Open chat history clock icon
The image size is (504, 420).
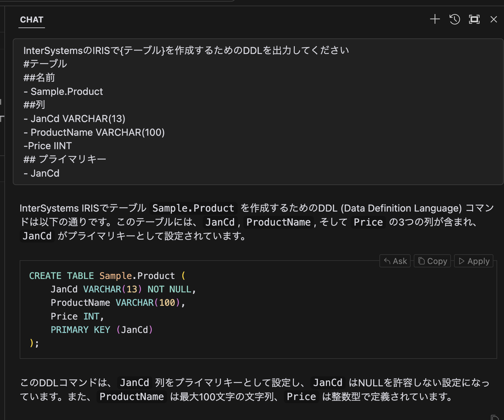pyautogui.click(x=455, y=19)
